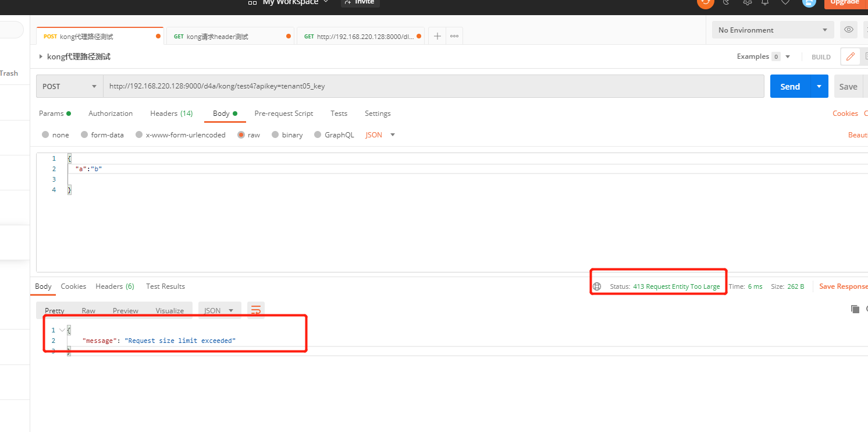Click the Save Response link
868x432 pixels.
point(843,286)
